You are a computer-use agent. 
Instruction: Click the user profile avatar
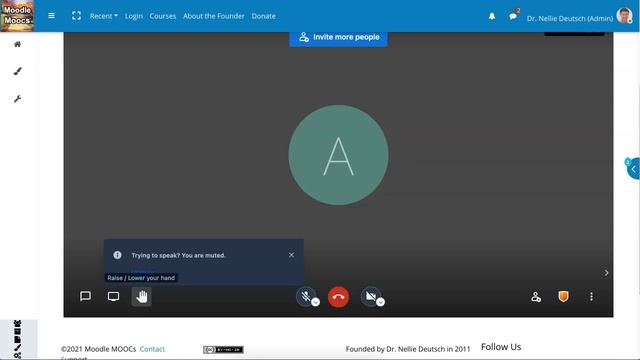click(624, 16)
